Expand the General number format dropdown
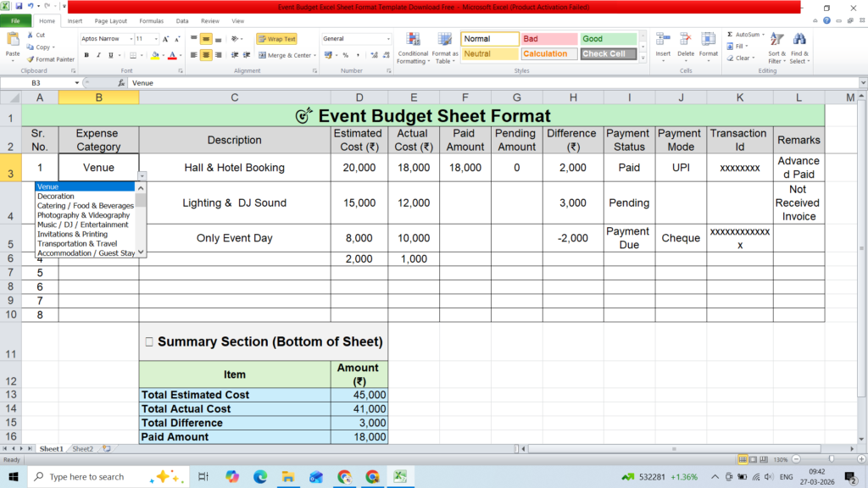 point(388,39)
